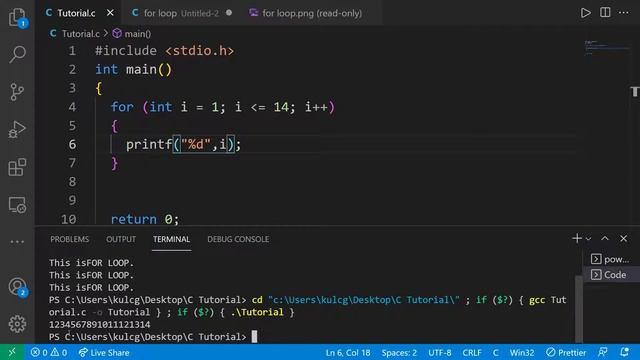Click the 'int main()' line

(x=133, y=69)
